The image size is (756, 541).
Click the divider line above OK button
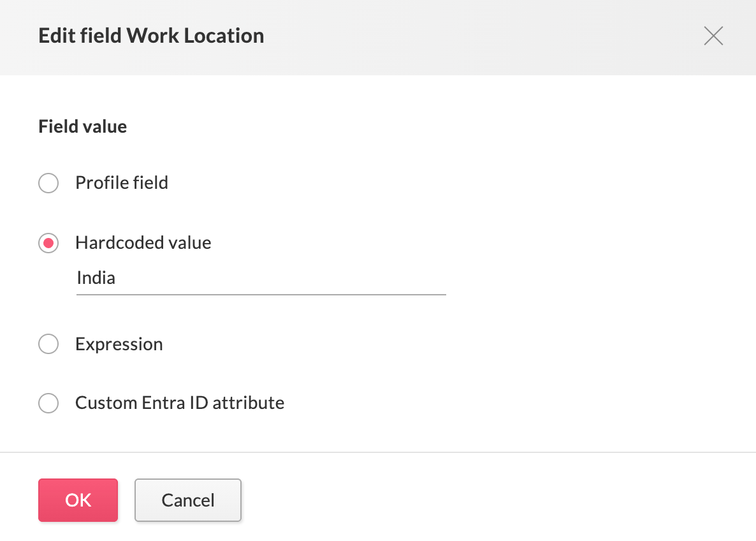tap(378, 452)
